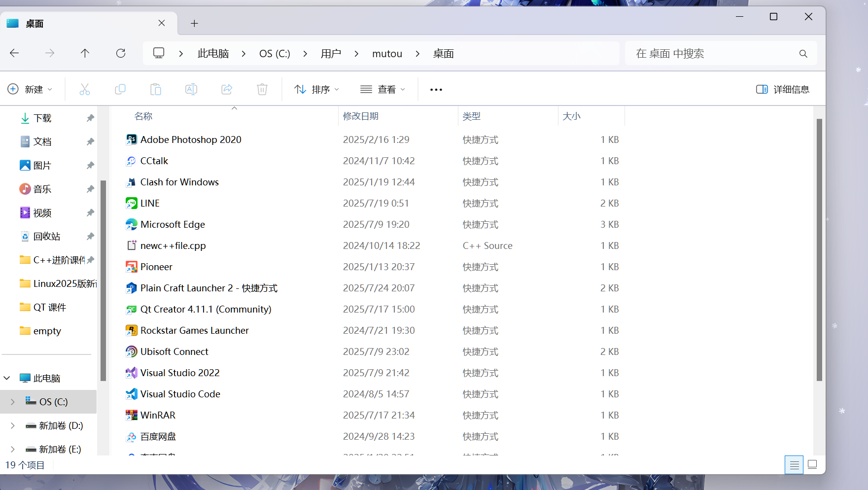Click chevron after 用户 in address bar

point(356,54)
